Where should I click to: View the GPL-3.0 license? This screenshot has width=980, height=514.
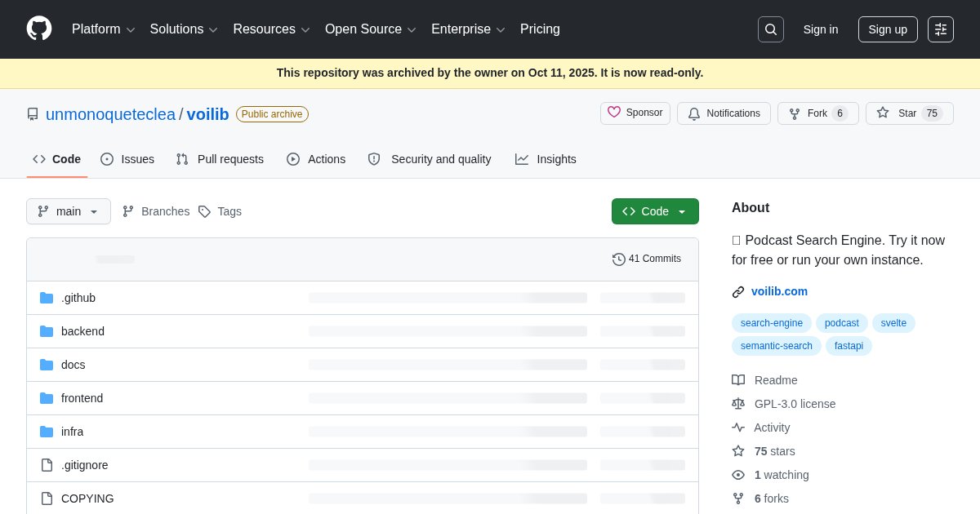click(784, 404)
